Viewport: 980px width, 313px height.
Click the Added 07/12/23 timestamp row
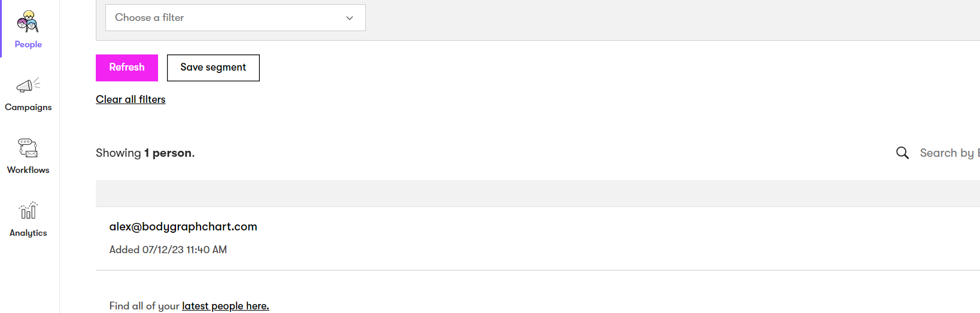168,250
